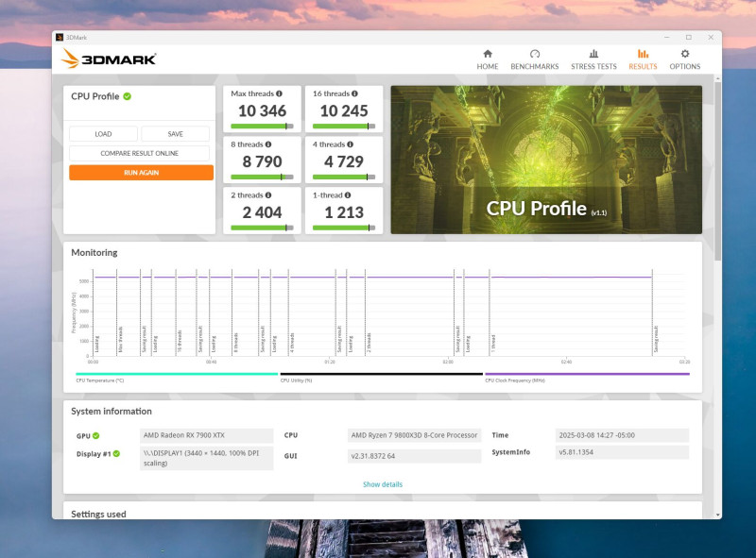
Task: Click the Settings used heading
Action: coord(98,515)
